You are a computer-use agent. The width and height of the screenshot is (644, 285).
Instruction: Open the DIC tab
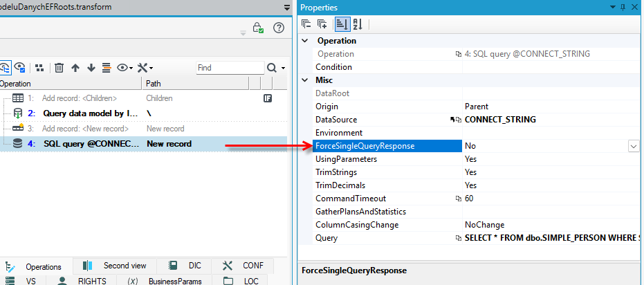point(184,266)
